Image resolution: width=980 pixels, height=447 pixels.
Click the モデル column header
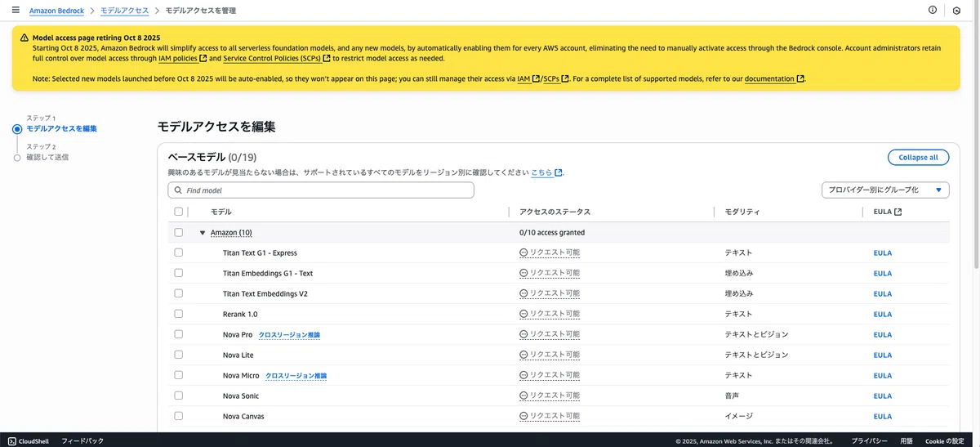point(221,212)
